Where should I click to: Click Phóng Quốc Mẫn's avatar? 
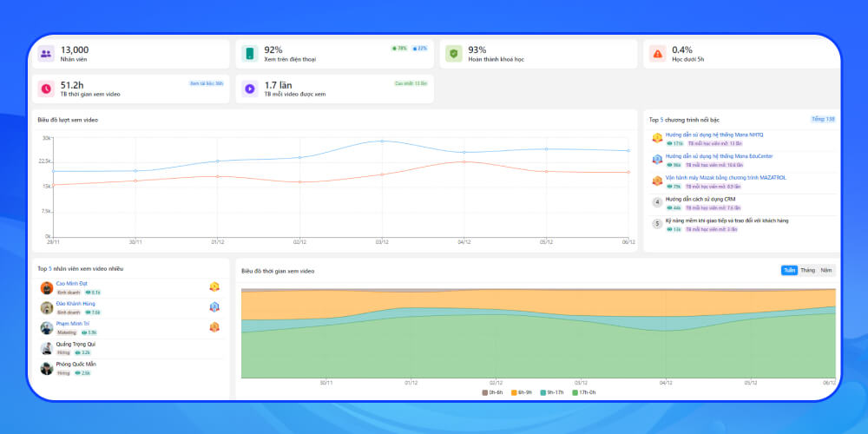point(47,368)
